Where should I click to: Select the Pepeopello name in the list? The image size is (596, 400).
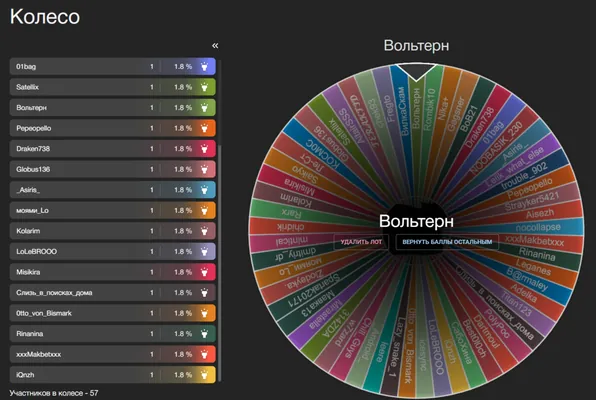[33, 128]
